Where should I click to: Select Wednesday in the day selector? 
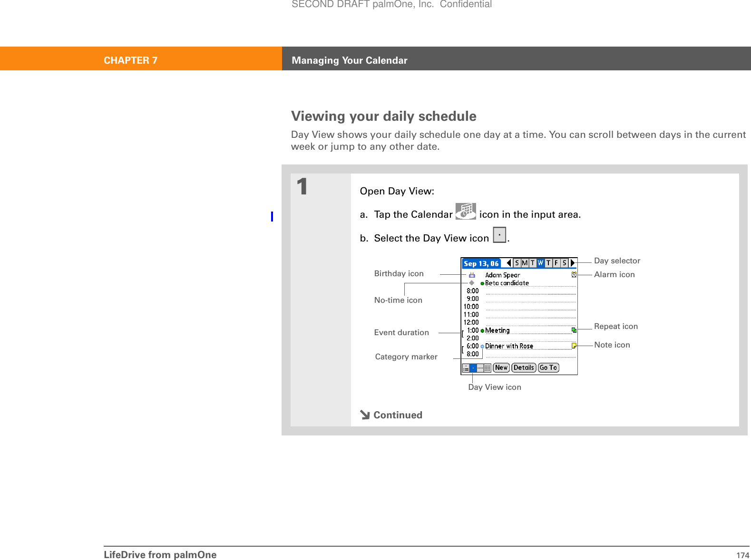coord(540,263)
